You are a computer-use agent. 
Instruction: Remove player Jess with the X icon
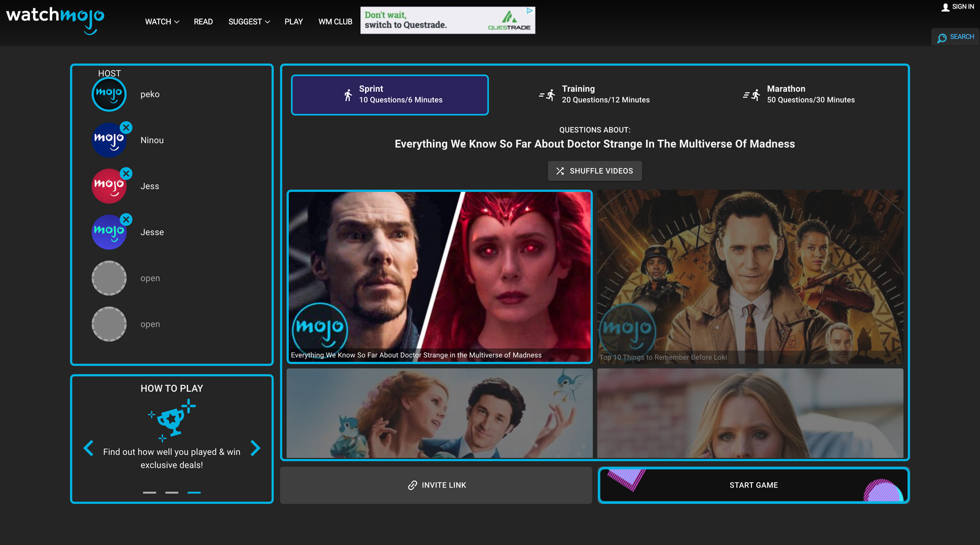click(x=126, y=173)
